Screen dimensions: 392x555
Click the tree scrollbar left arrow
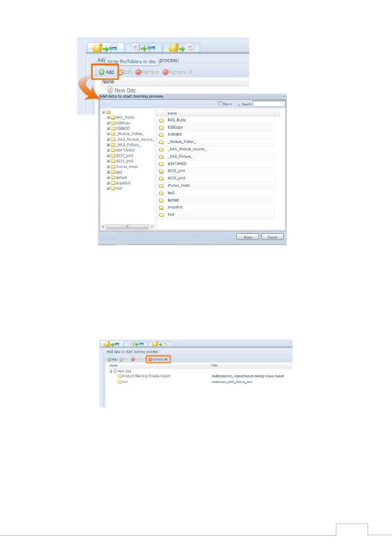103,227
